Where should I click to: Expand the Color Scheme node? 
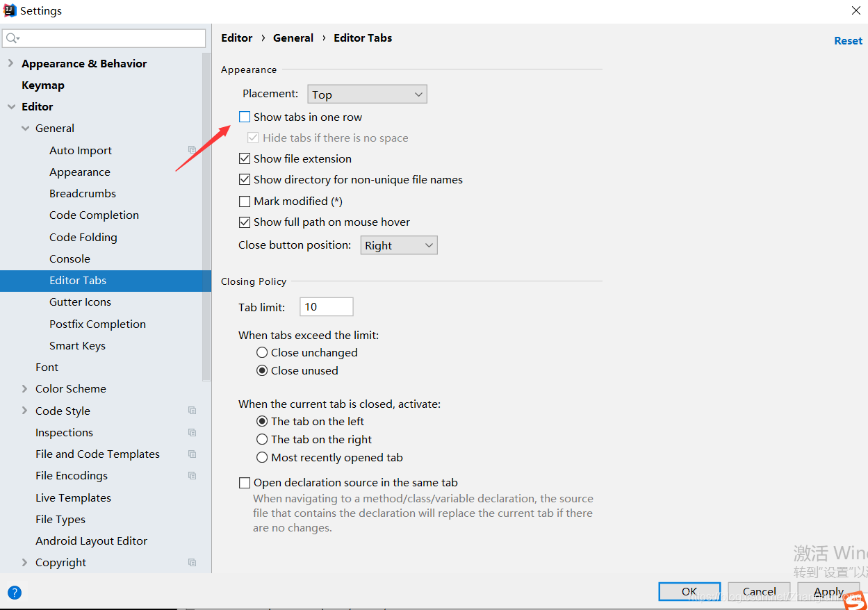25,388
